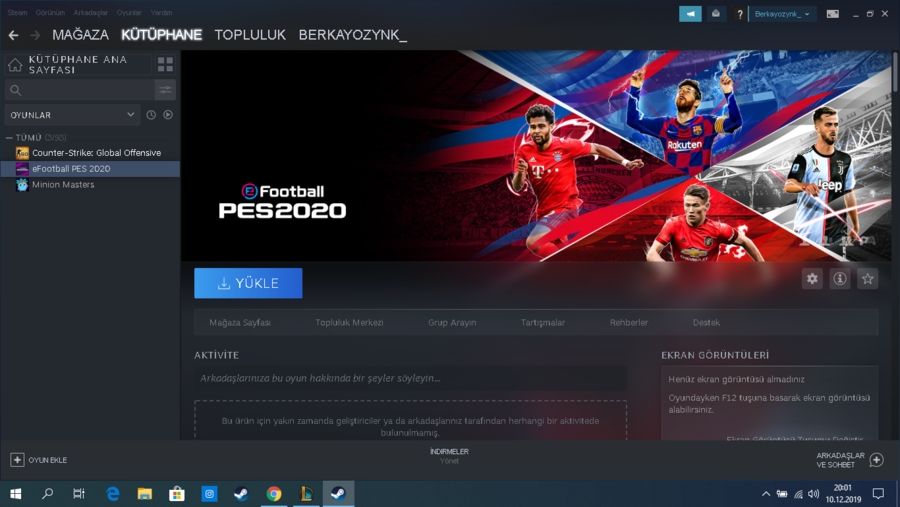The width and height of the screenshot is (900, 507).
Task: Open League of Legends taskbar icon
Action: 306,494
